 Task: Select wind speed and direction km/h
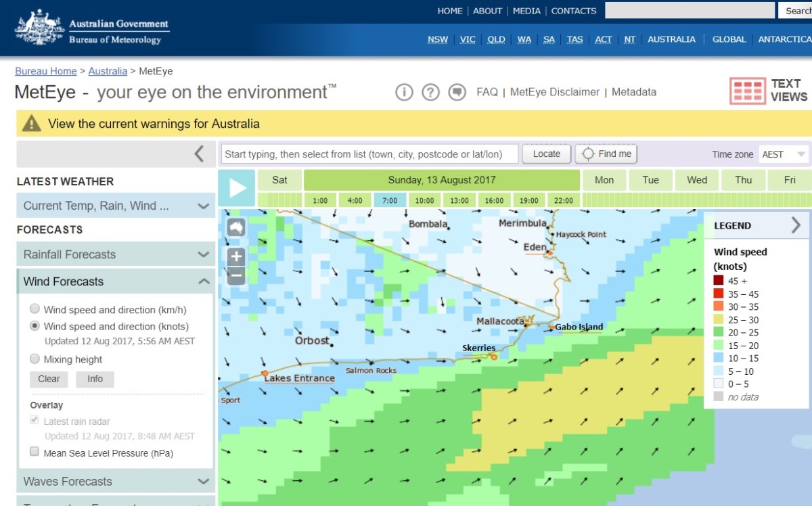pyautogui.click(x=35, y=309)
